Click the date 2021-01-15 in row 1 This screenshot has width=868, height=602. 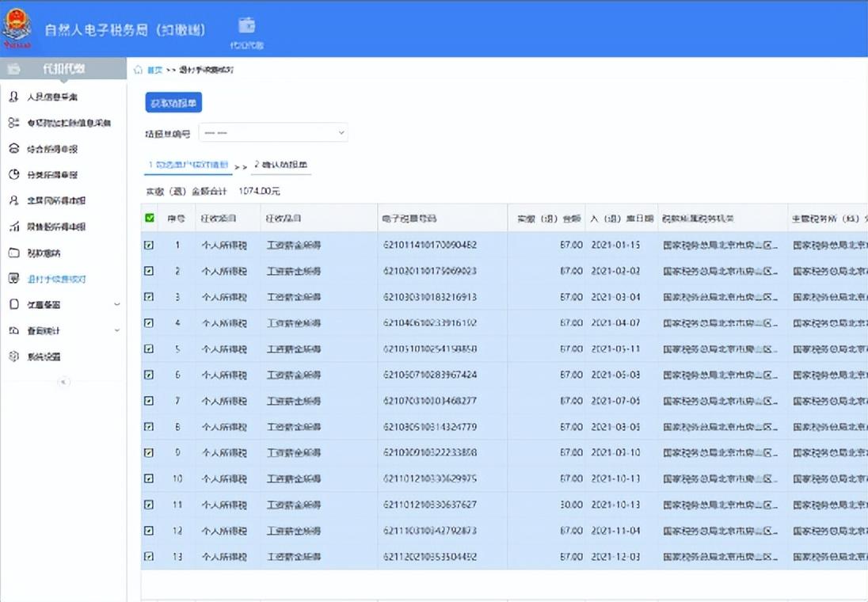coord(615,245)
